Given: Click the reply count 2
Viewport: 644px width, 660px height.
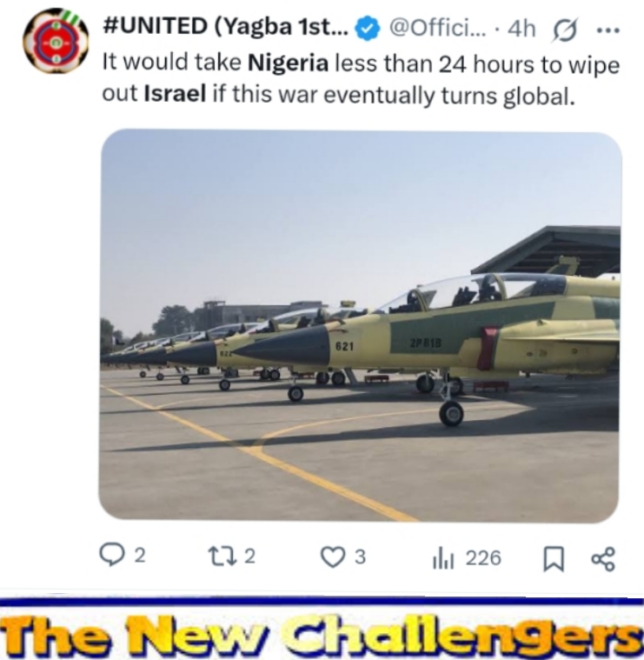Looking at the screenshot, I should [140, 556].
